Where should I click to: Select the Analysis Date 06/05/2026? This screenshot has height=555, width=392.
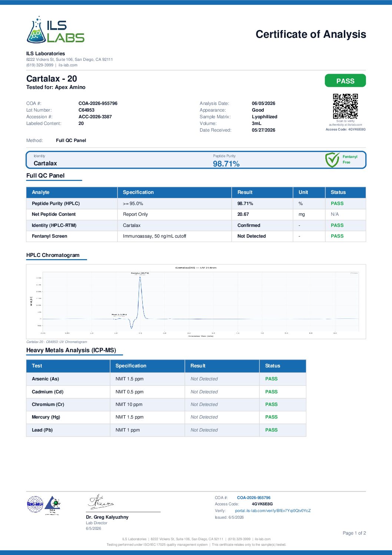[263, 103]
